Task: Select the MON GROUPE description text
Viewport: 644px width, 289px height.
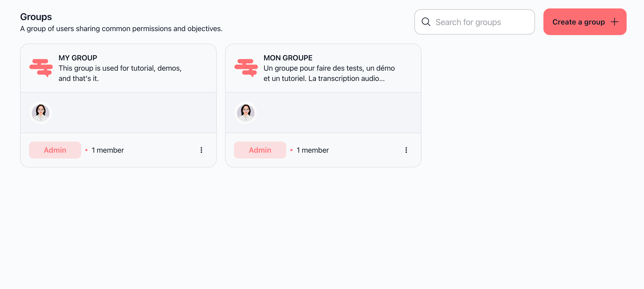Action: click(x=329, y=73)
